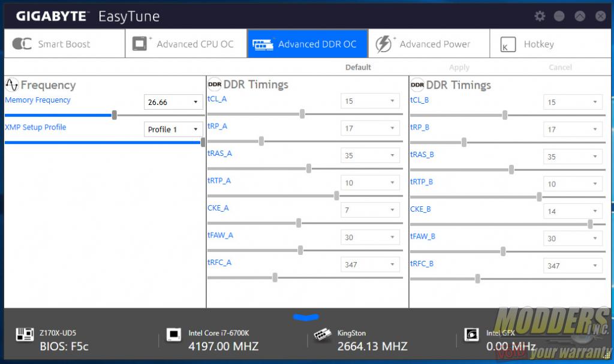Click the DDR icon above tCL_B

417,85
